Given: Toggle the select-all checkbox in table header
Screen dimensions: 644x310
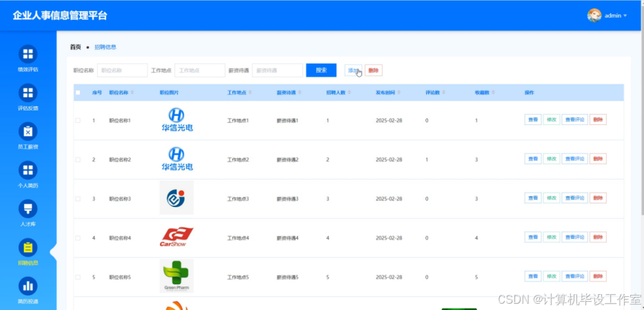Looking at the screenshot, I should tap(78, 93).
